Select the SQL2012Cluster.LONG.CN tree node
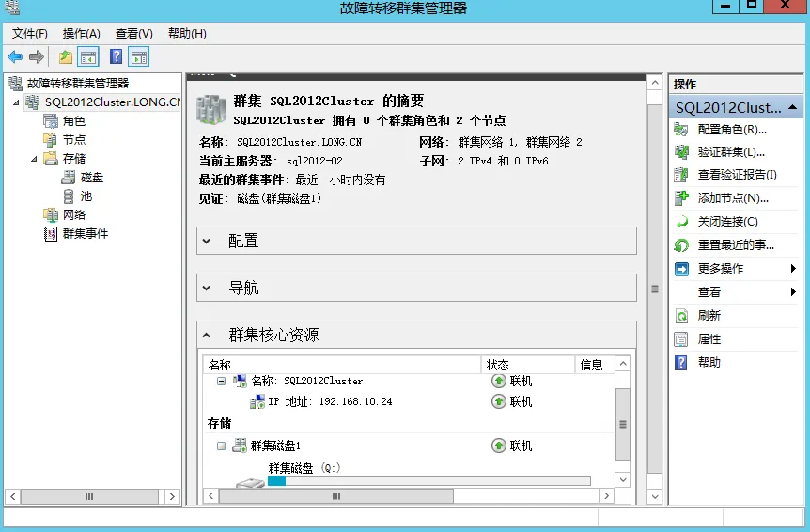This screenshot has width=810, height=532. click(112, 102)
